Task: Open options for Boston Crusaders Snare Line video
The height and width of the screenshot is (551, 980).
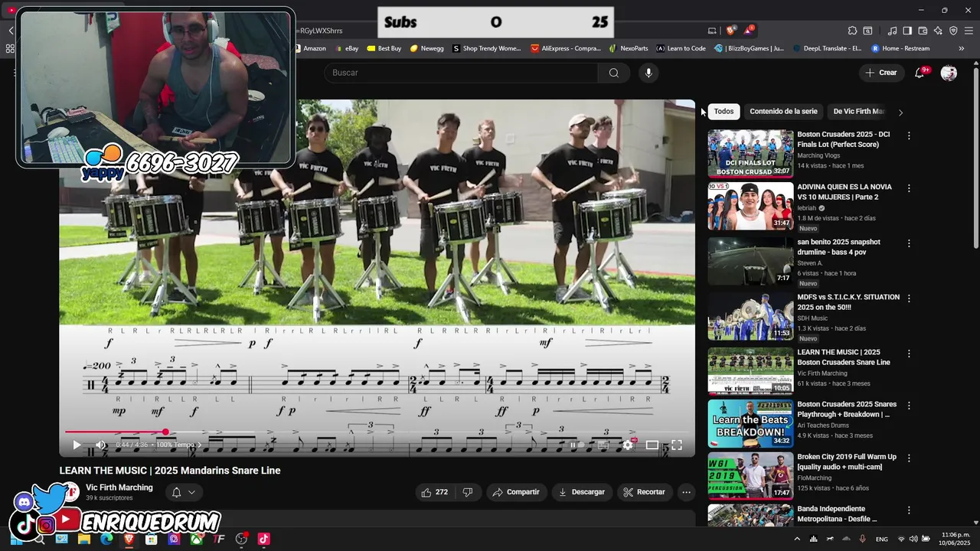Action: (909, 354)
